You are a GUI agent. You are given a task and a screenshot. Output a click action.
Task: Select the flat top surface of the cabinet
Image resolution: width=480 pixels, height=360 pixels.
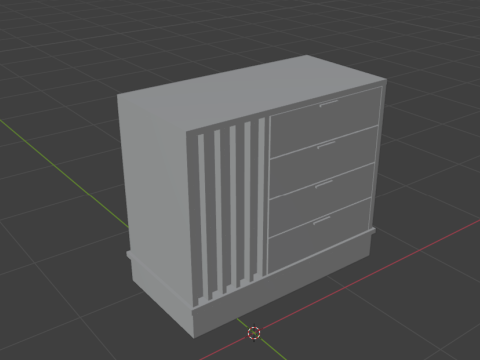coord(252,92)
